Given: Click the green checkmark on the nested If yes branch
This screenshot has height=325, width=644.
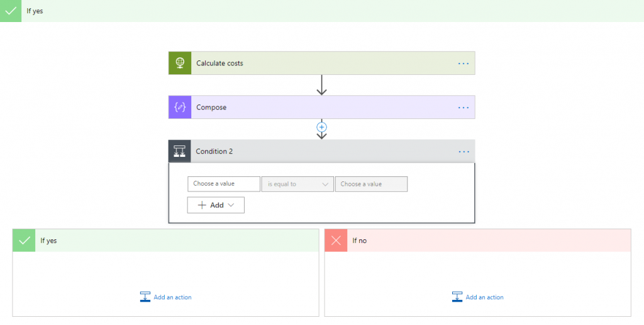Looking at the screenshot, I should point(24,241).
